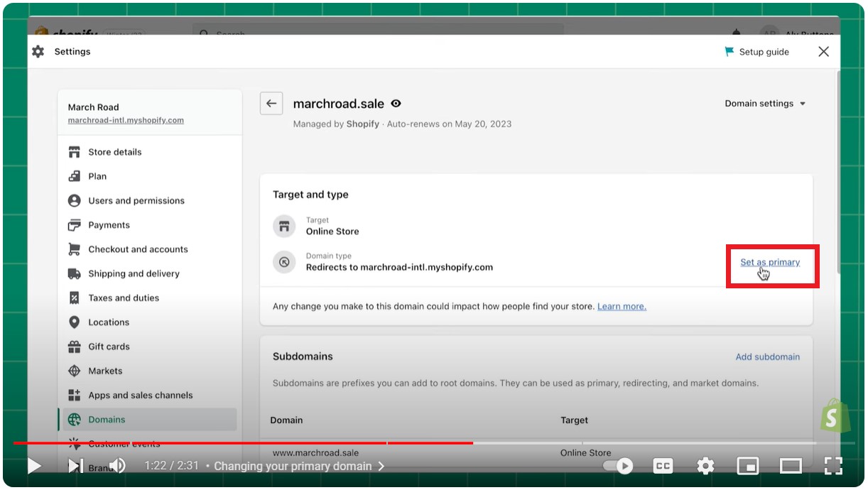Open Store details from the sidebar
The image size is (868, 490).
pos(114,152)
